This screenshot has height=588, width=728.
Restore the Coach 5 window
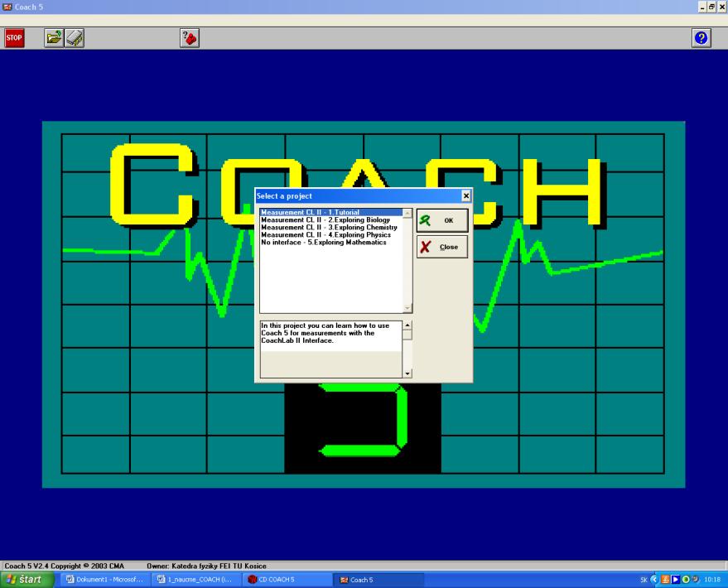711,7
